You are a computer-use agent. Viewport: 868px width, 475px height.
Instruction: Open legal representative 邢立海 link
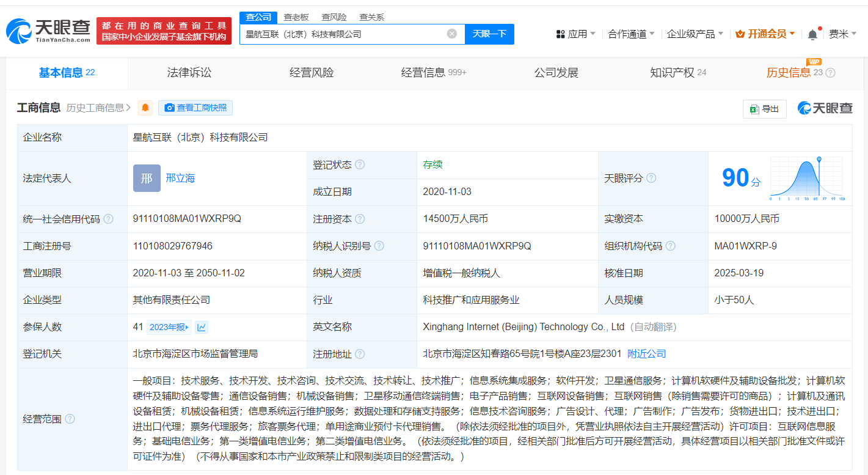180,179
